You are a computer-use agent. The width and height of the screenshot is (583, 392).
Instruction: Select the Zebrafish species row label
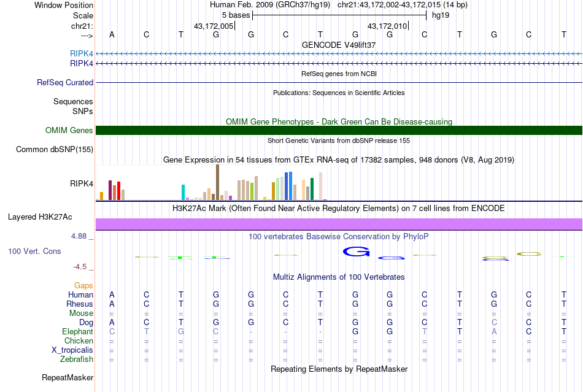point(77,359)
